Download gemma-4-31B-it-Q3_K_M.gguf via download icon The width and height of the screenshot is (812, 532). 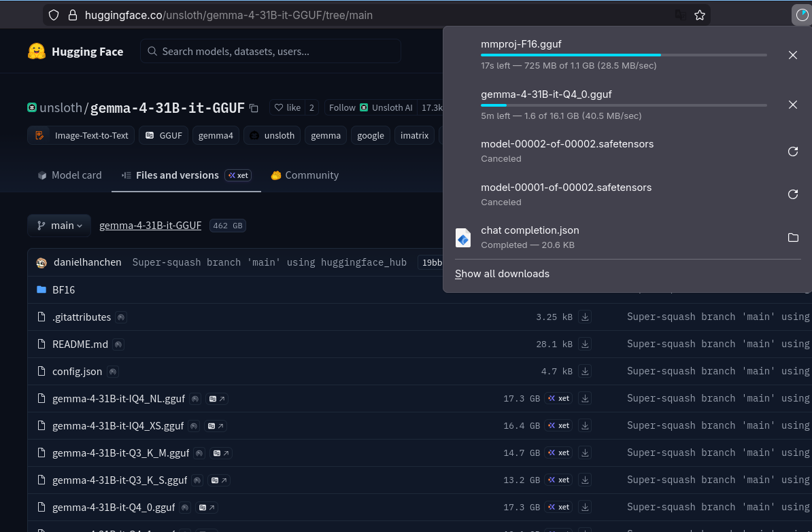[x=585, y=453]
